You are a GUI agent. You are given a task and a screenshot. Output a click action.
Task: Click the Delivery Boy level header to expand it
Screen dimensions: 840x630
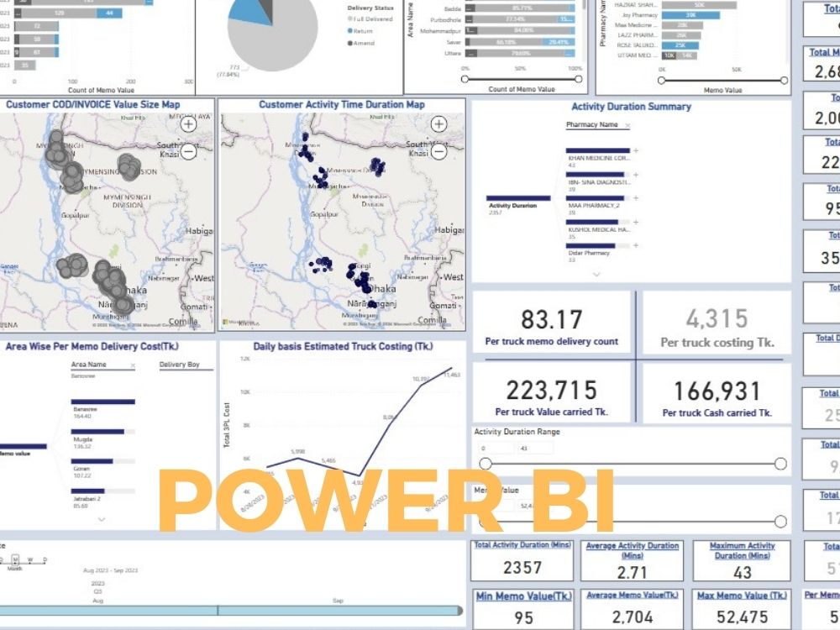click(x=180, y=364)
